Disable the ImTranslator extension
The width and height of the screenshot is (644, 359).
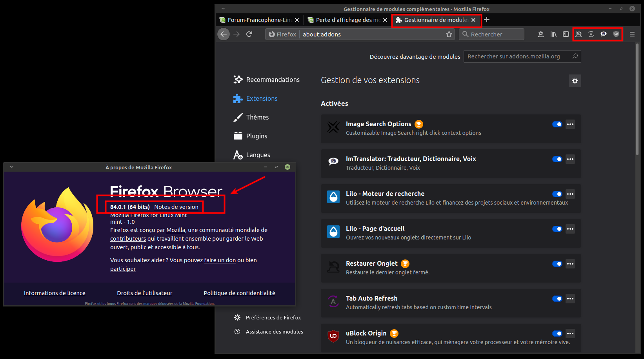tap(557, 159)
